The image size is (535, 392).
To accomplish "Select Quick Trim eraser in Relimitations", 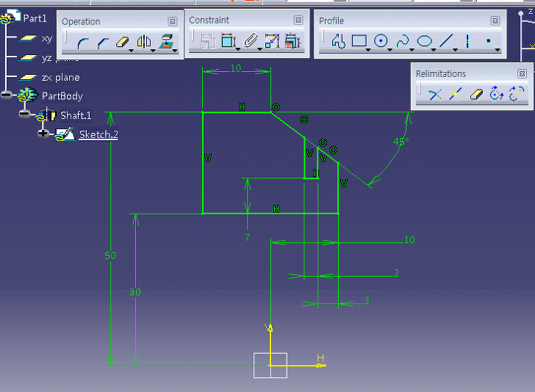I will click(x=476, y=94).
